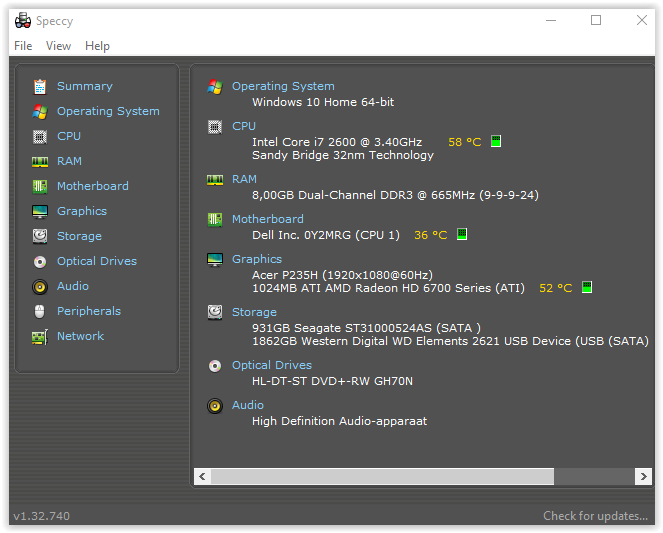This screenshot has height=533, width=663.
Task: Open the Help menu
Action: [97, 46]
